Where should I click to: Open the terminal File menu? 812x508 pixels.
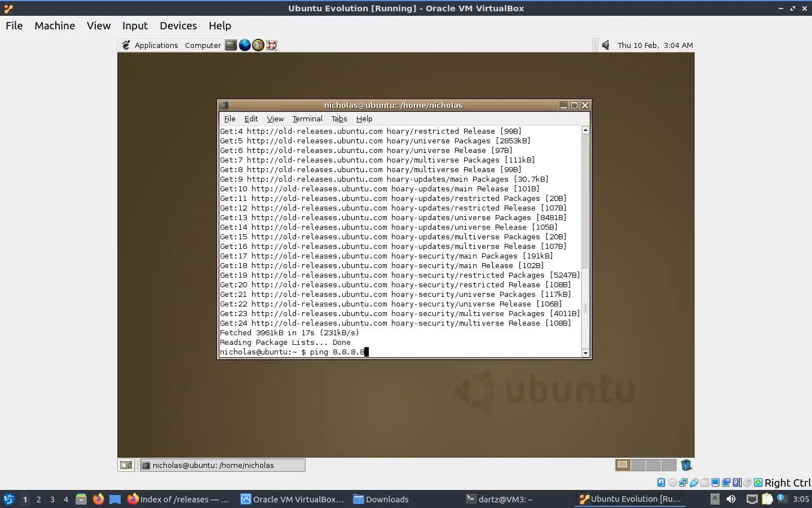coord(230,119)
